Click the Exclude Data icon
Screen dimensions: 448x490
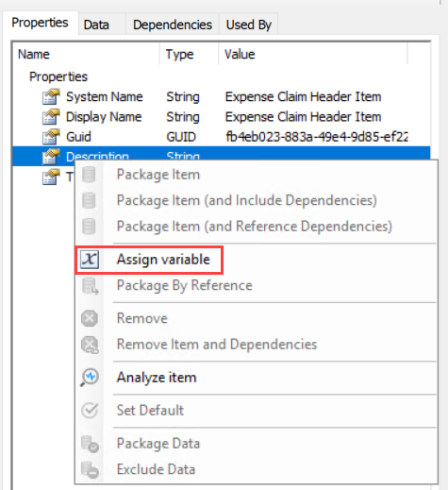pos(90,469)
